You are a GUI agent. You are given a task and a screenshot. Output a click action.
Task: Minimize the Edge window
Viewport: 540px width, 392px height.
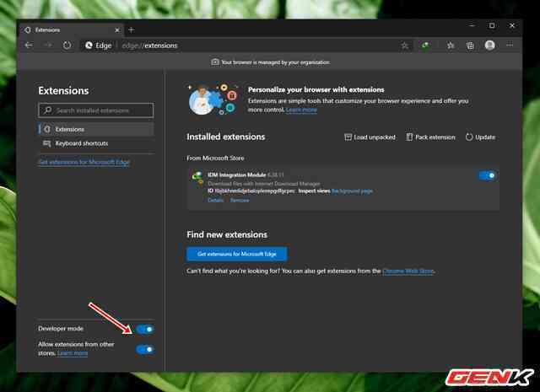[x=472, y=25]
